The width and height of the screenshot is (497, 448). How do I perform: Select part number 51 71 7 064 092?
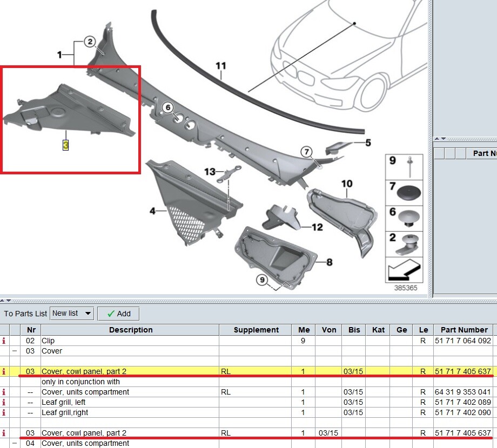point(463,341)
